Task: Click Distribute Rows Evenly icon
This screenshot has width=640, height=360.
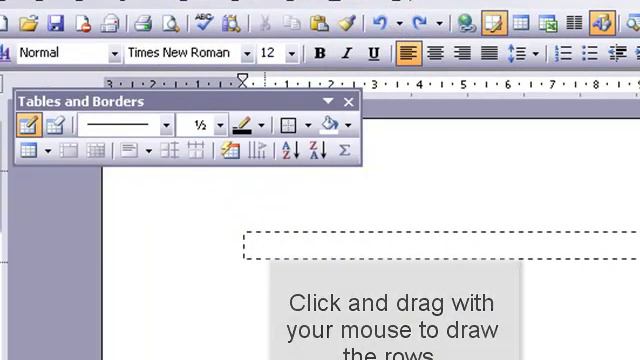Action: (x=169, y=151)
